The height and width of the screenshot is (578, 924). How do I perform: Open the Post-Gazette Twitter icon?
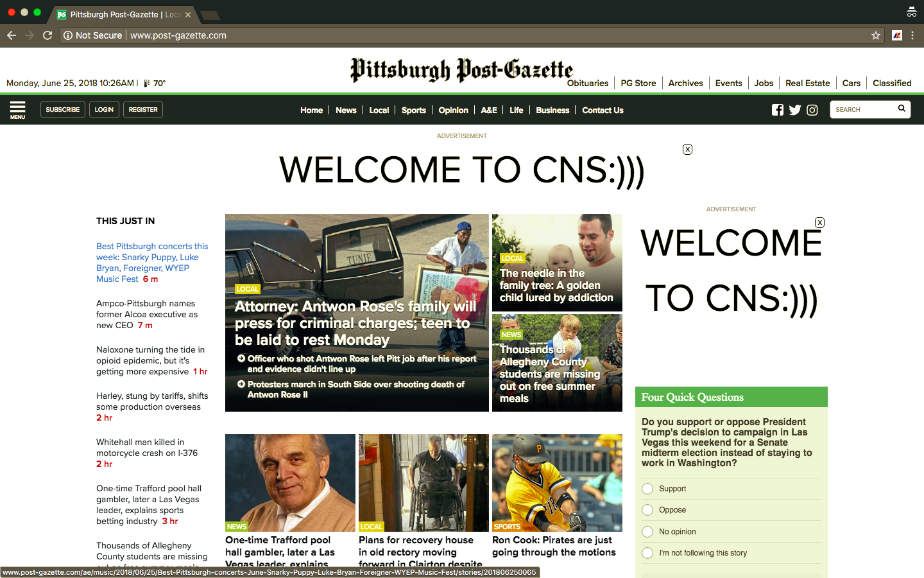pos(795,110)
